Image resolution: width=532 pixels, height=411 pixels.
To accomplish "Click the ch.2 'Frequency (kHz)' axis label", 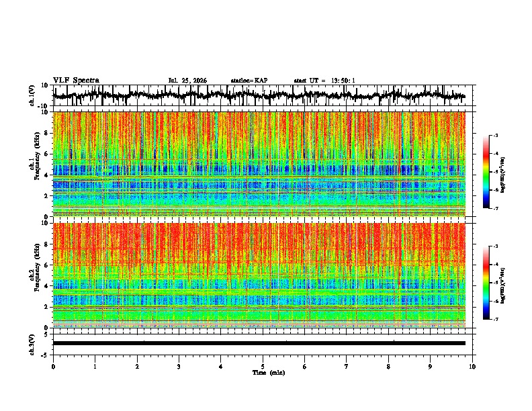I will coord(37,267).
